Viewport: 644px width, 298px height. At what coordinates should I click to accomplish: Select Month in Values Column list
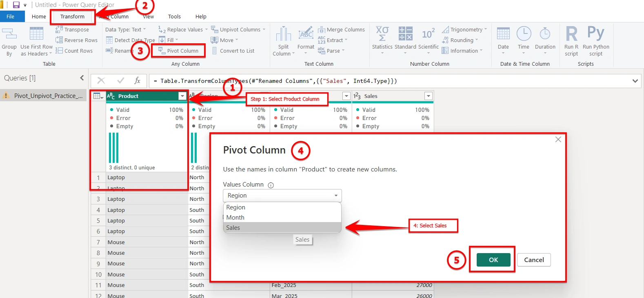pos(282,218)
